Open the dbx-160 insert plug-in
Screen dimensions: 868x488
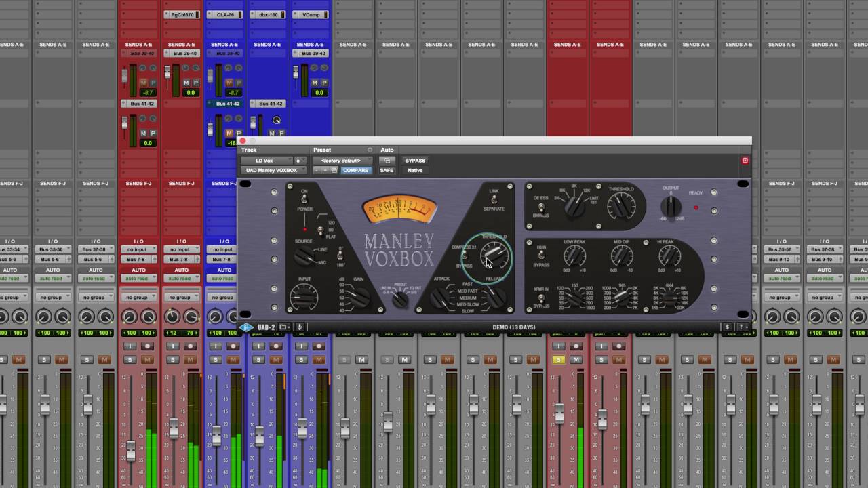tap(267, 14)
